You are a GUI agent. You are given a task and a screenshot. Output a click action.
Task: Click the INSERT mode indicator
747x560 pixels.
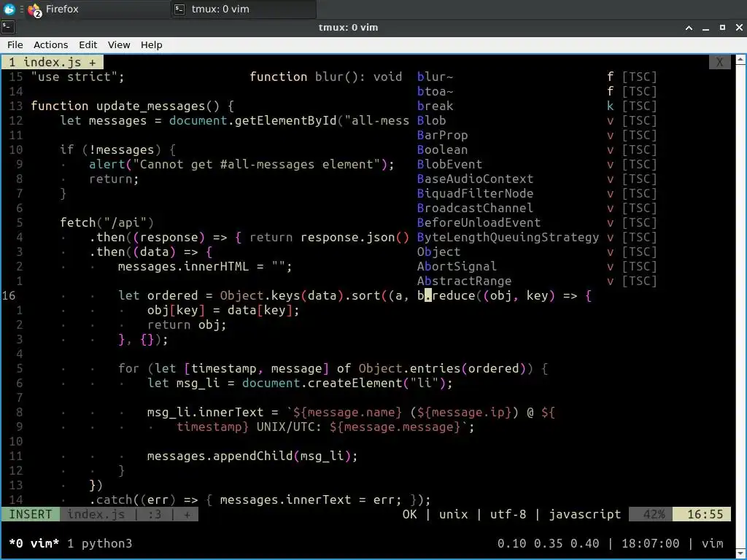31,514
